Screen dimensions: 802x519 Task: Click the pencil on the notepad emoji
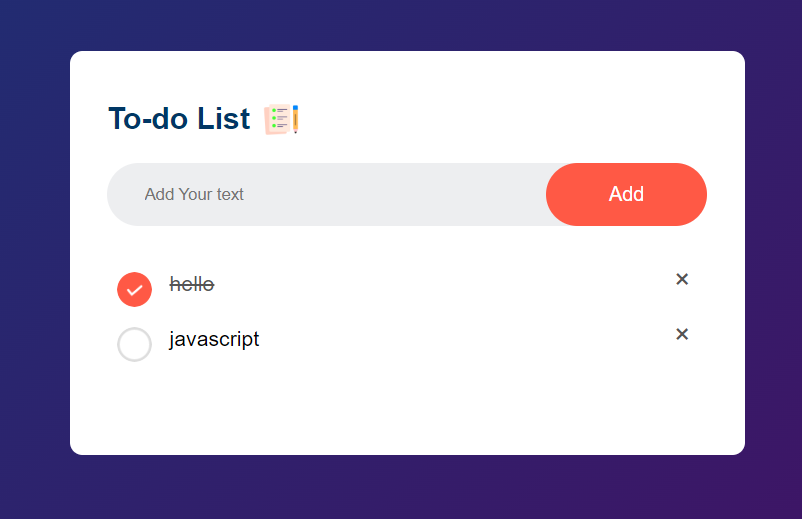pos(295,118)
